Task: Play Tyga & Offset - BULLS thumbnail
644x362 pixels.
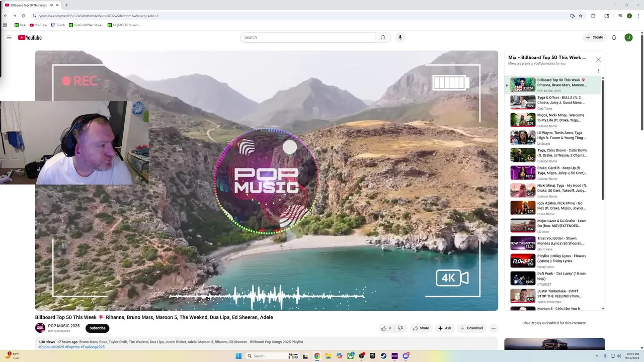Action: coord(523,102)
